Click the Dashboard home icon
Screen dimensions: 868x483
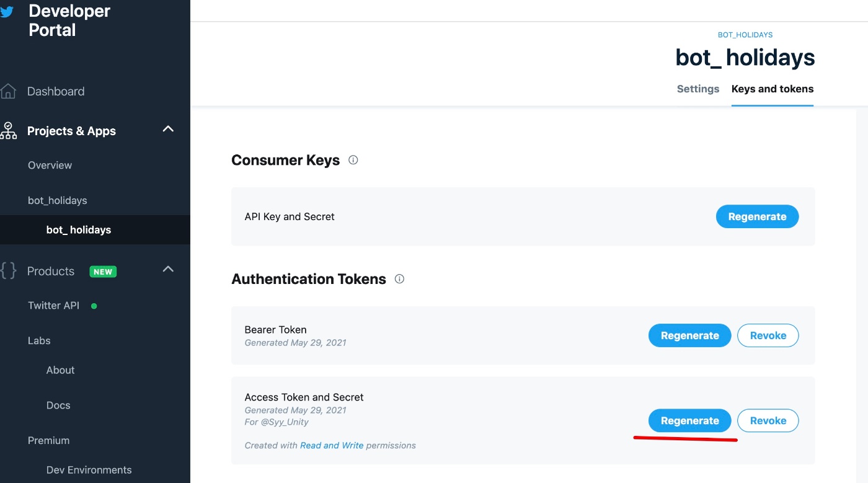[x=8, y=91]
